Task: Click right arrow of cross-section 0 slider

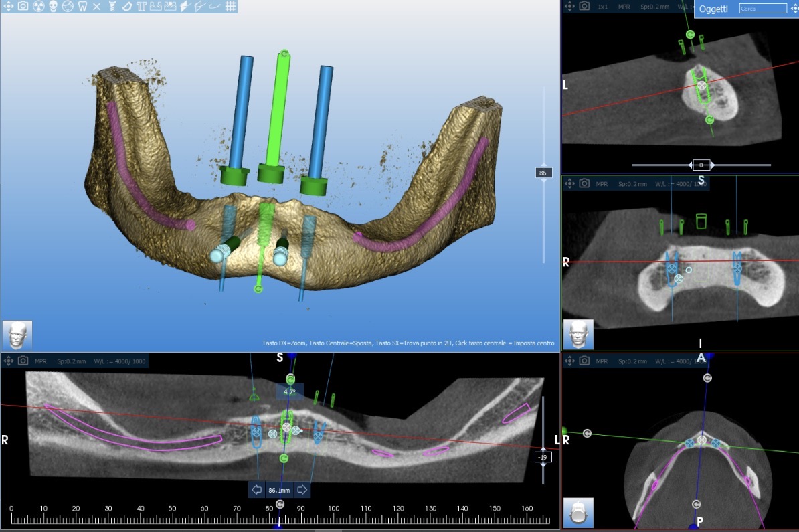Action: [713, 165]
